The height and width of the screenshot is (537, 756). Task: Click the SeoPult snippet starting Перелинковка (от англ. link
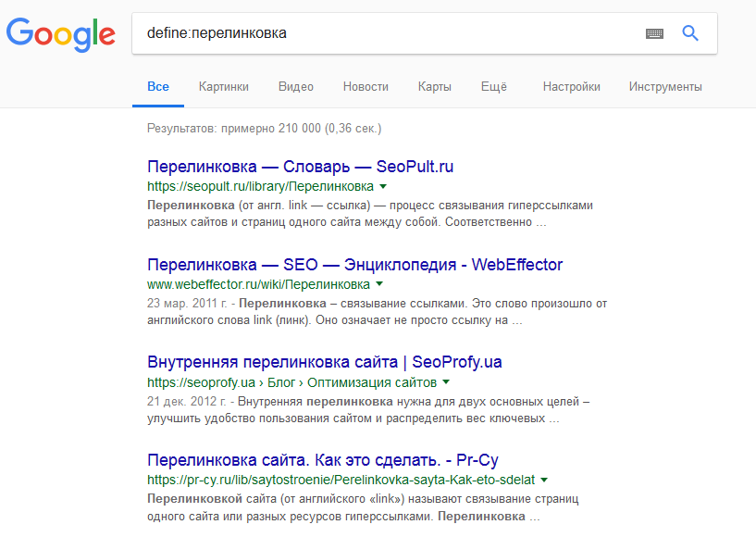click(x=370, y=214)
